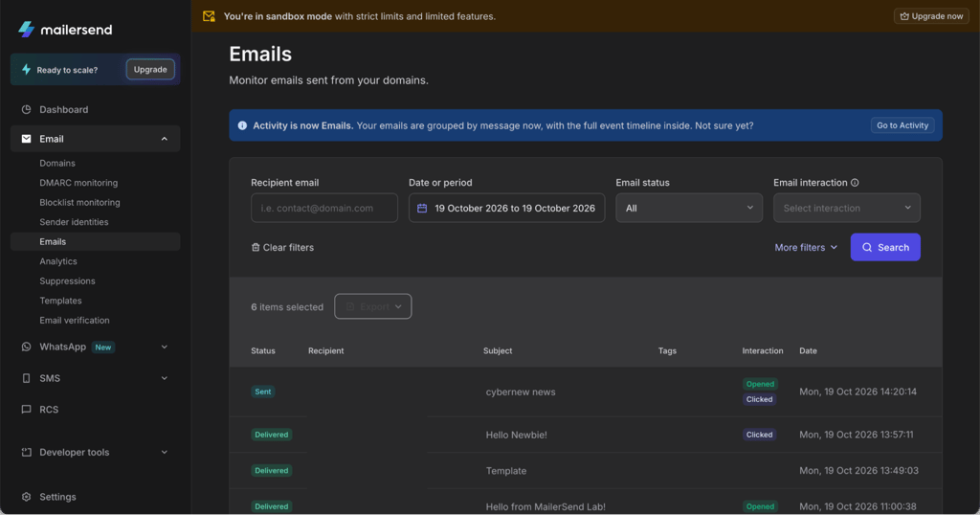Collapse the Email sidebar section
Viewport: 980px width, 515px height.
165,139
